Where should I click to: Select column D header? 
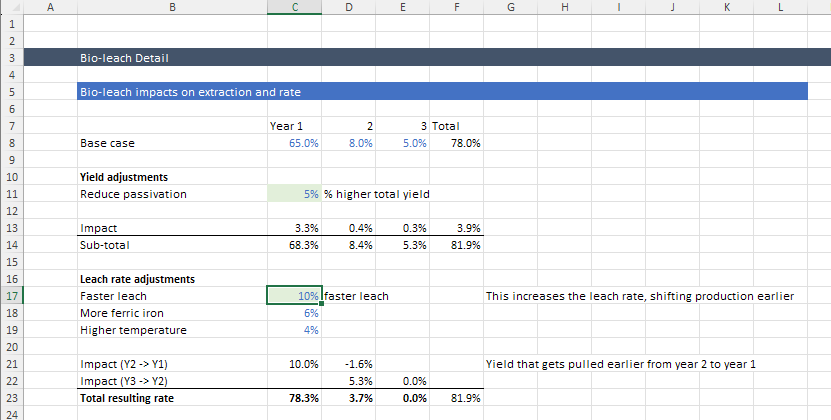(x=349, y=7)
